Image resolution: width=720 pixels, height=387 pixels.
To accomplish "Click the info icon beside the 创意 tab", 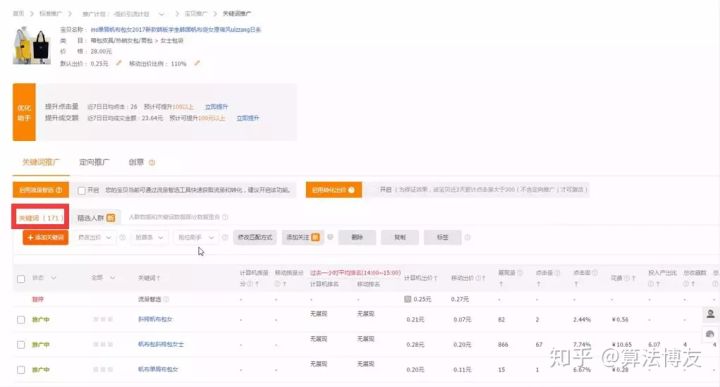I will click(152, 162).
